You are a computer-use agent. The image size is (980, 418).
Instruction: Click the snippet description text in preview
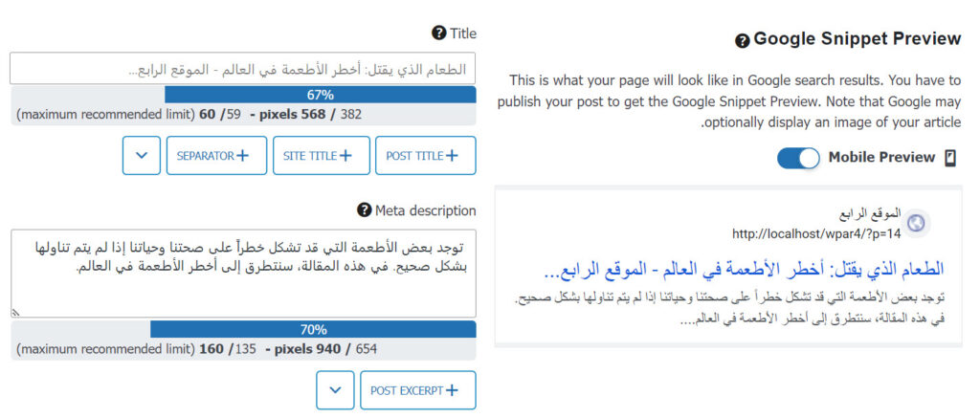[727, 309]
